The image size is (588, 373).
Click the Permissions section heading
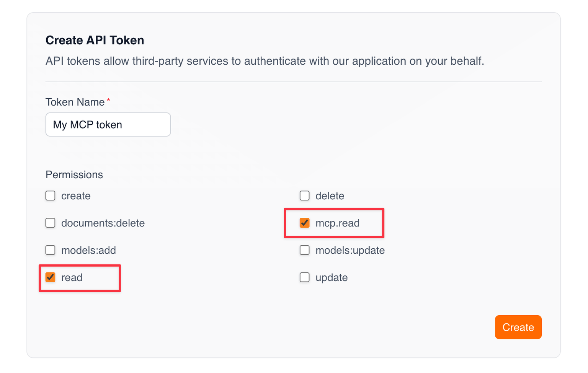(74, 174)
